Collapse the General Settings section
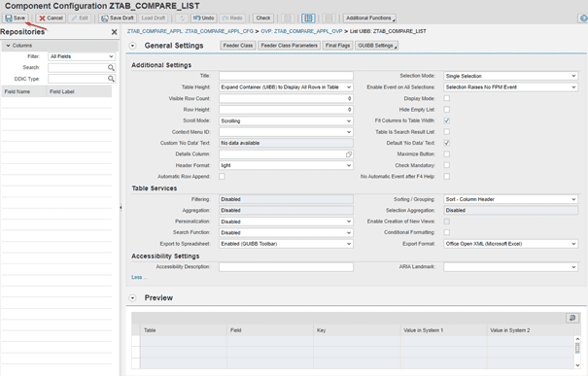The height and width of the screenshot is (376, 588). pos(132,46)
